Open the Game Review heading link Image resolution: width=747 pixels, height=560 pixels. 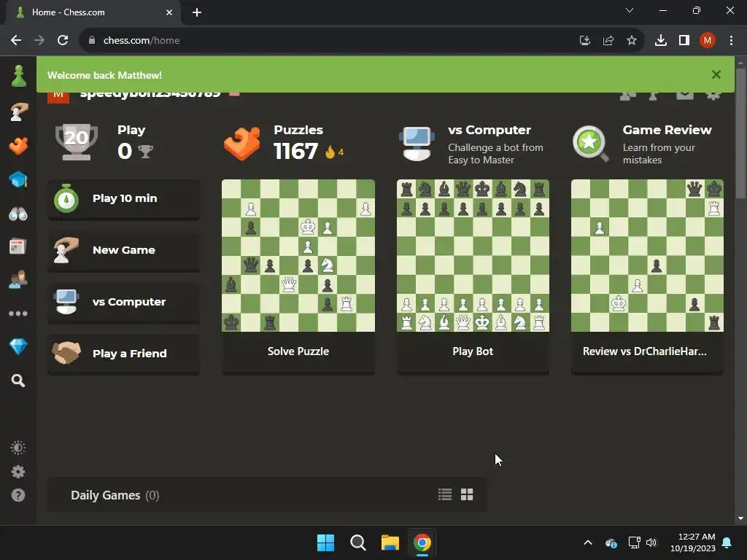[x=667, y=130]
